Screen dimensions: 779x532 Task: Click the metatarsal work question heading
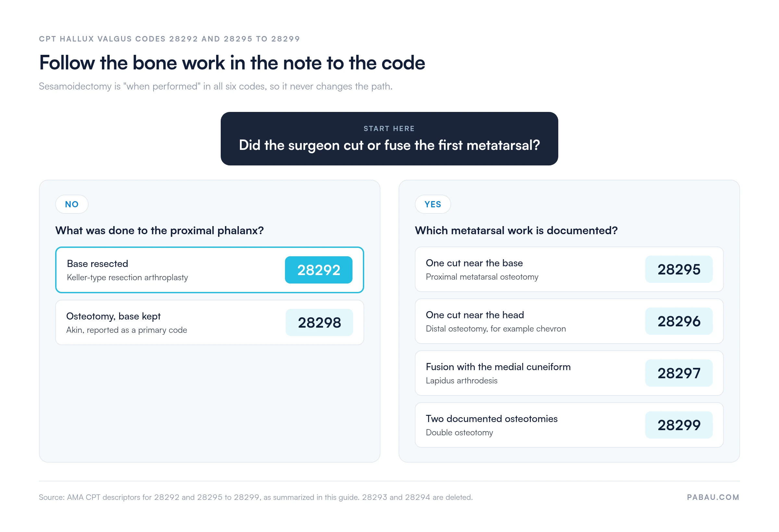tap(516, 231)
